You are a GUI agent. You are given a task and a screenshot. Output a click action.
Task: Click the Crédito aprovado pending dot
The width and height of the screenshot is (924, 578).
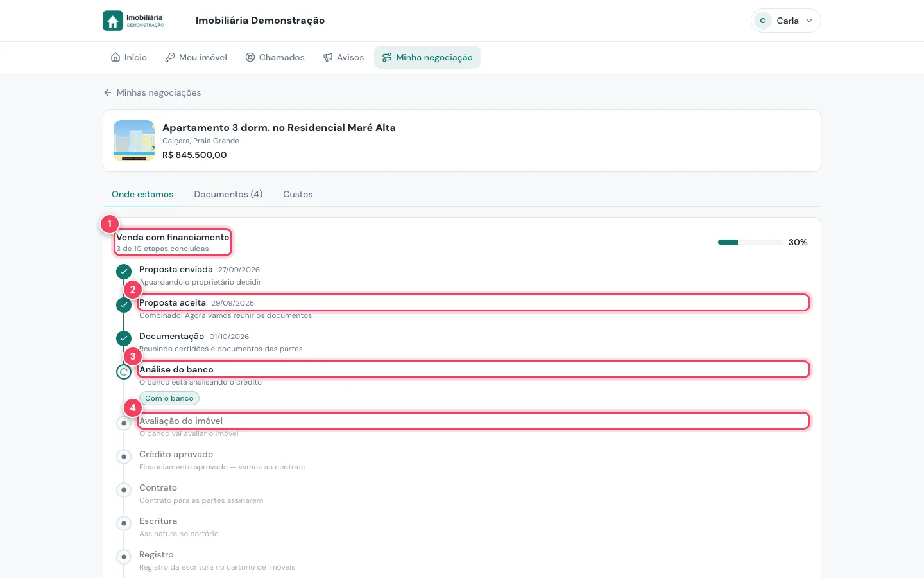coord(124,456)
